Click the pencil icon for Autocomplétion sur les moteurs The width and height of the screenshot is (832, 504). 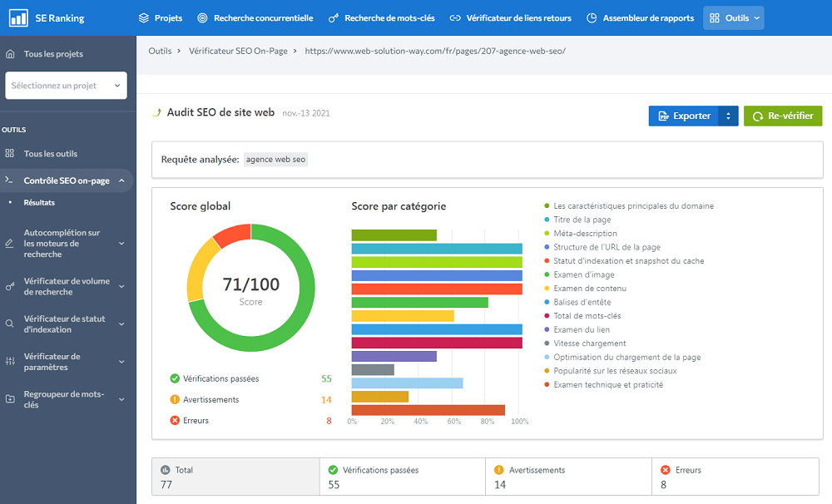[x=10, y=244]
